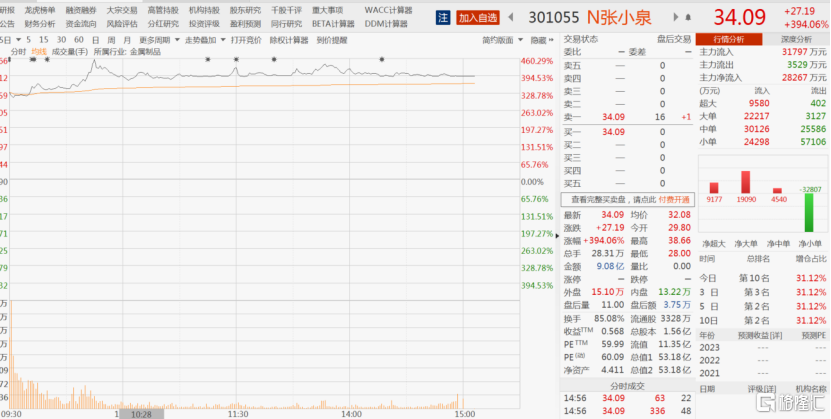Image resolution: width=831 pixels, height=419 pixels.
Task: Click the 分时成交 trade list header
Action: pyautogui.click(x=626, y=386)
